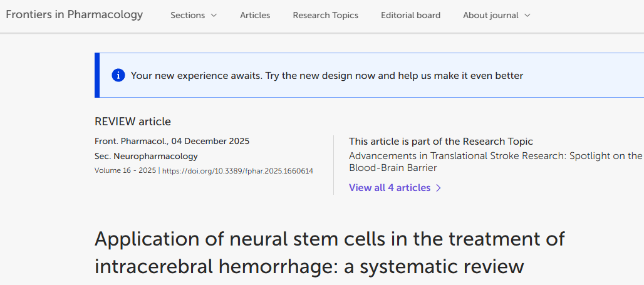Navigate to the Editorial board page
The width and height of the screenshot is (644, 285).
coord(410,15)
